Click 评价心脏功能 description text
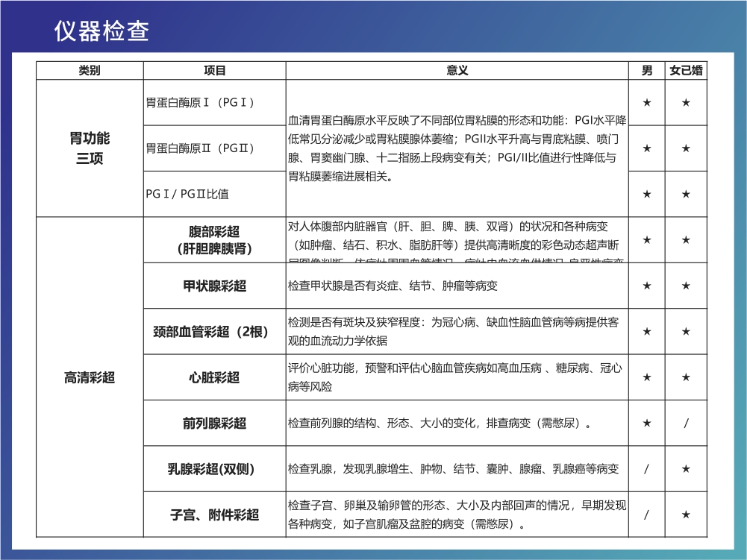 [x=455, y=377]
